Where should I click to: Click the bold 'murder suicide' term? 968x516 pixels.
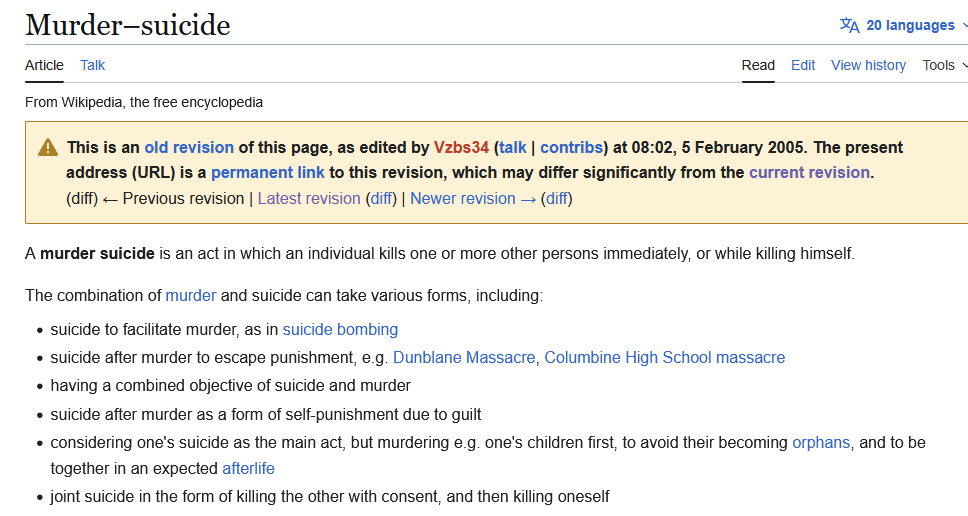pyautogui.click(x=98, y=254)
